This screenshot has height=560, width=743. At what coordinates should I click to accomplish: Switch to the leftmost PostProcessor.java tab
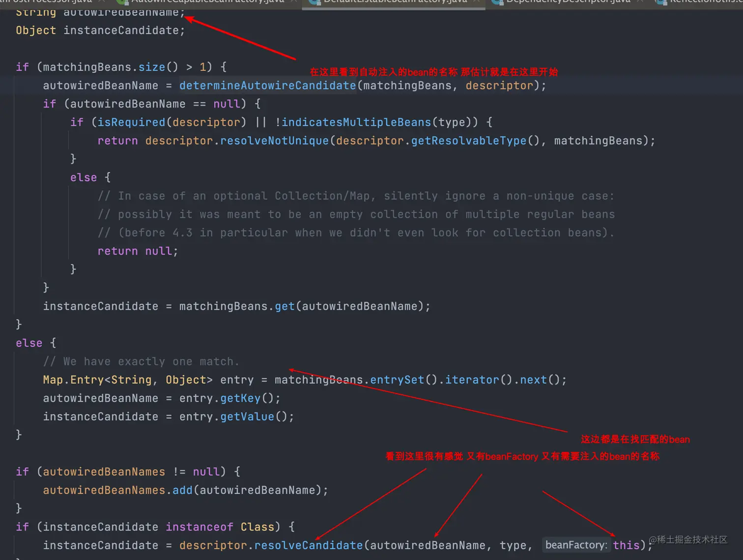click(49, 1)
